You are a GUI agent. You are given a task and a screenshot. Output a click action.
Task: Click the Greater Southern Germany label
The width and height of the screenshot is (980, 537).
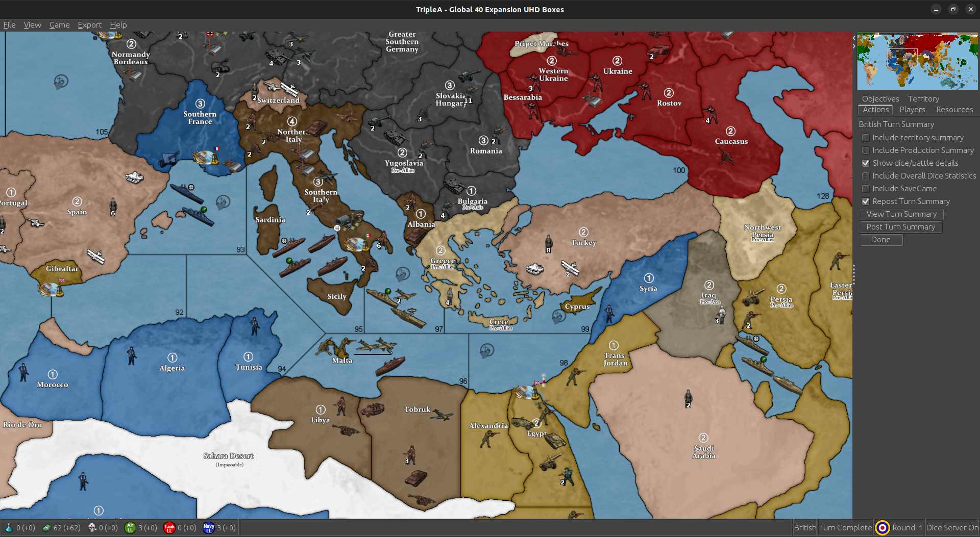(402, 42)
